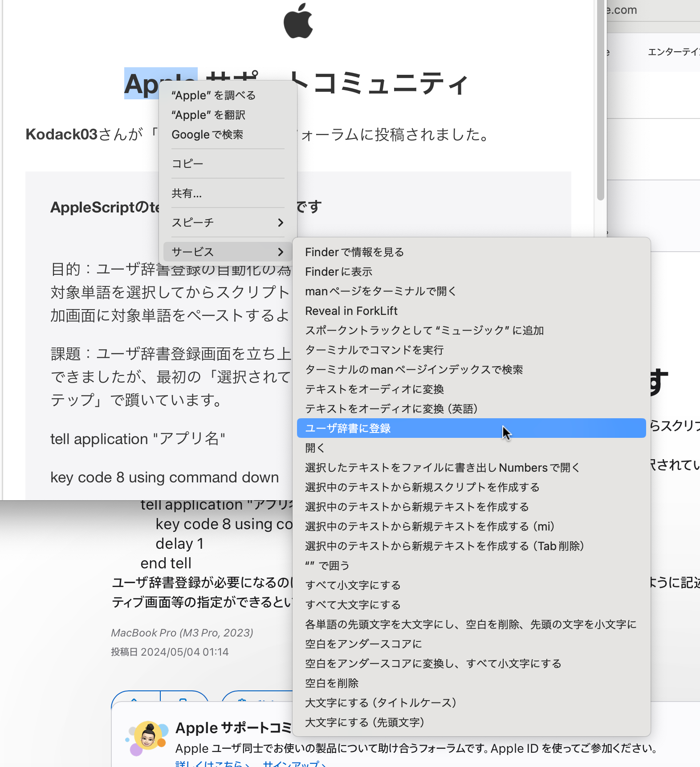Image resolution: width=700 pixels, height=767 pixels.
Task: Open 共有... from the context menu
Action: tap(228, 193)
